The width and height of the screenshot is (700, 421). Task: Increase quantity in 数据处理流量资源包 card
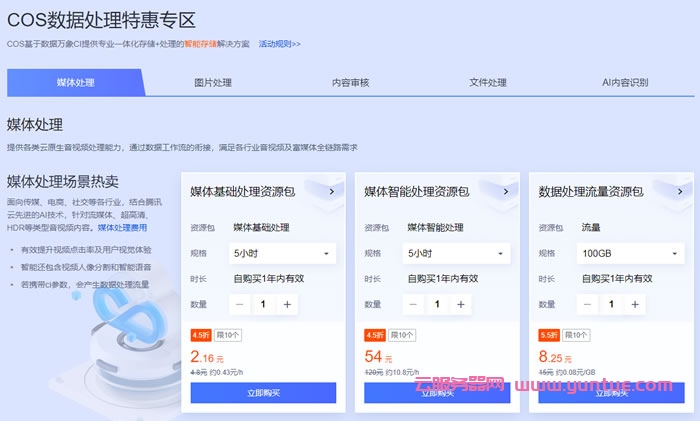click(636, 304)
